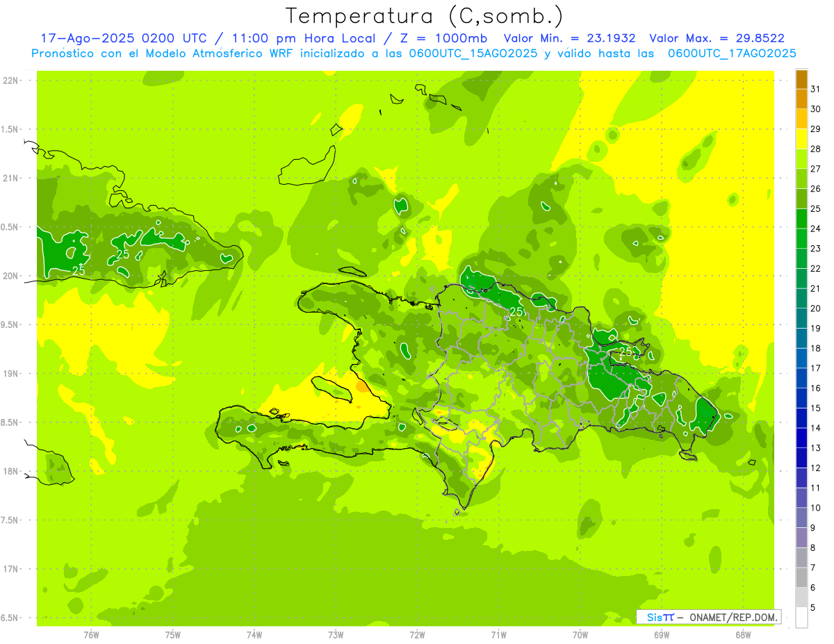Click the "Temperatura (C,somb.)" map title

[x=423, y=16]
